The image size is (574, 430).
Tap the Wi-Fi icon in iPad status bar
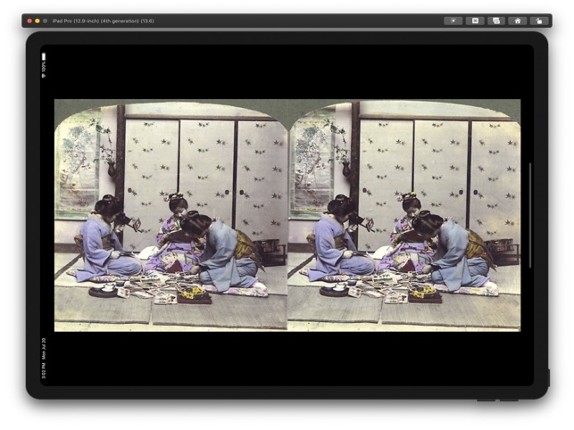(x=44, y=76)
